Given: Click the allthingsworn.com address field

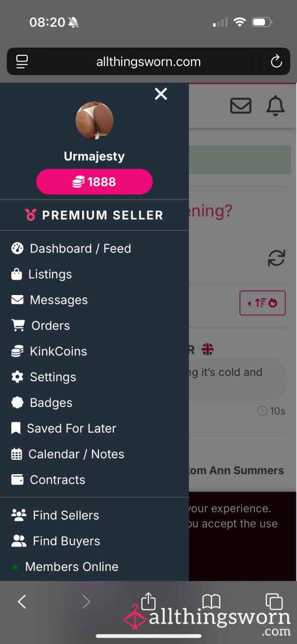Looking at the screenshot, I should pos(148,62).
